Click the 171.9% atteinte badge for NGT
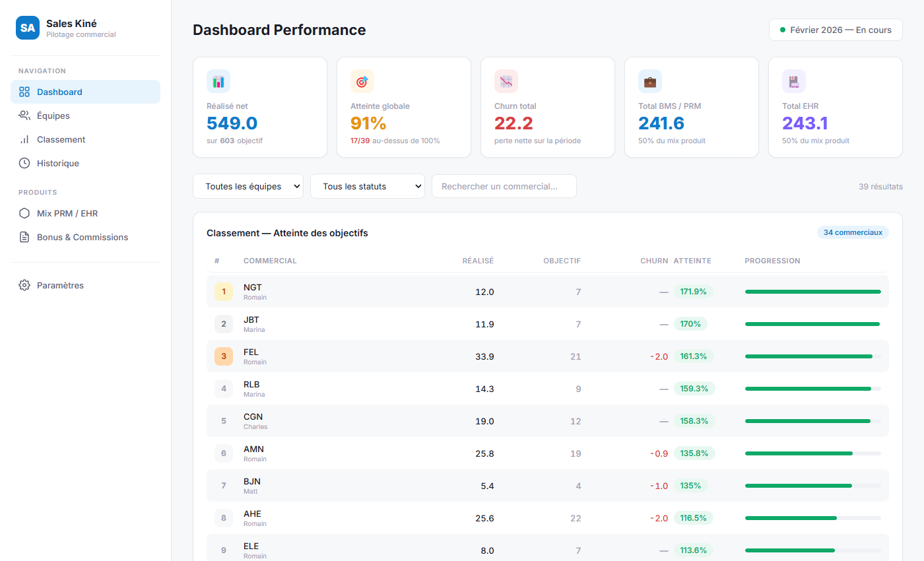924x561 pixels. tap(694, 291)
